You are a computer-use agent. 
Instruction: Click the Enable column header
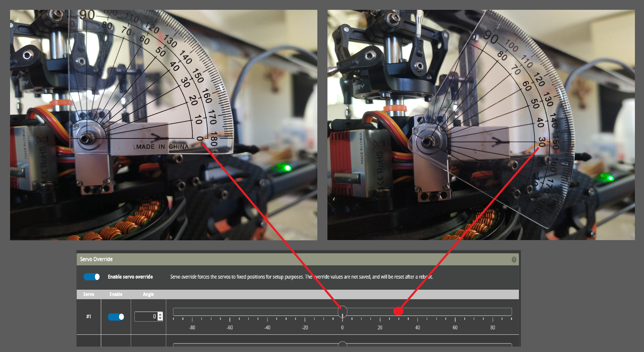tap(116, 294)
